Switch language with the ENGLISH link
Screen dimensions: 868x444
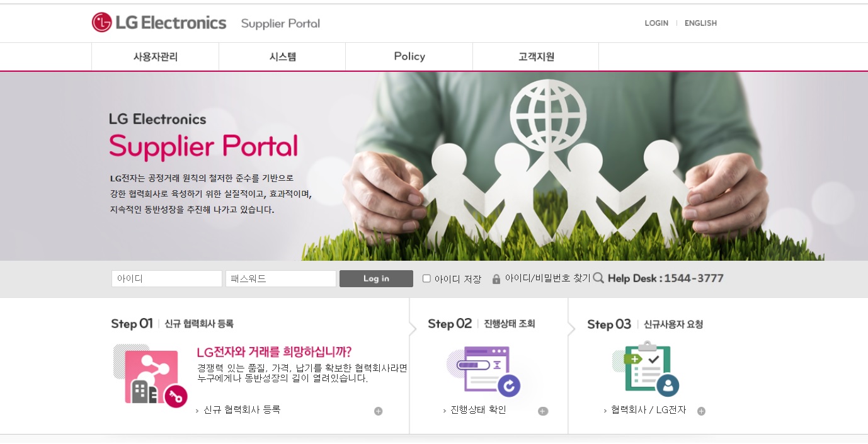pos(700,23)
